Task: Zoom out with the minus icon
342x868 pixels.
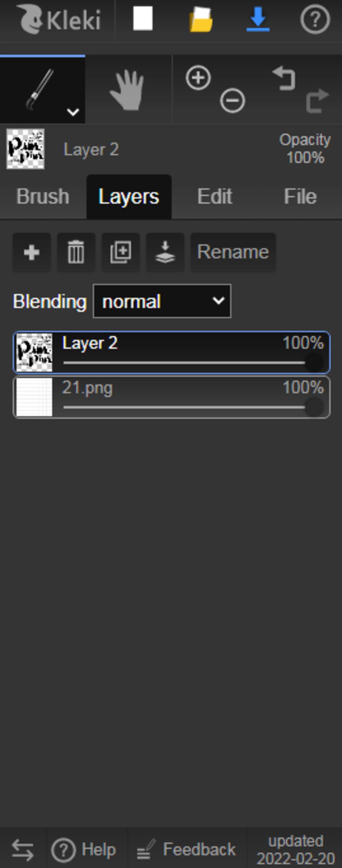Action: pyautogui.click(x=232, y=100)
